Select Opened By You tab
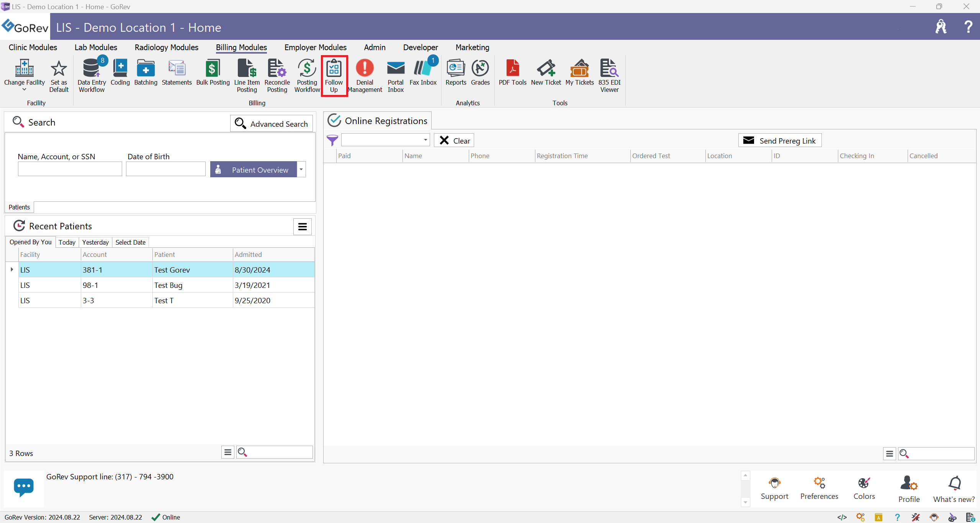 point(30,242)
